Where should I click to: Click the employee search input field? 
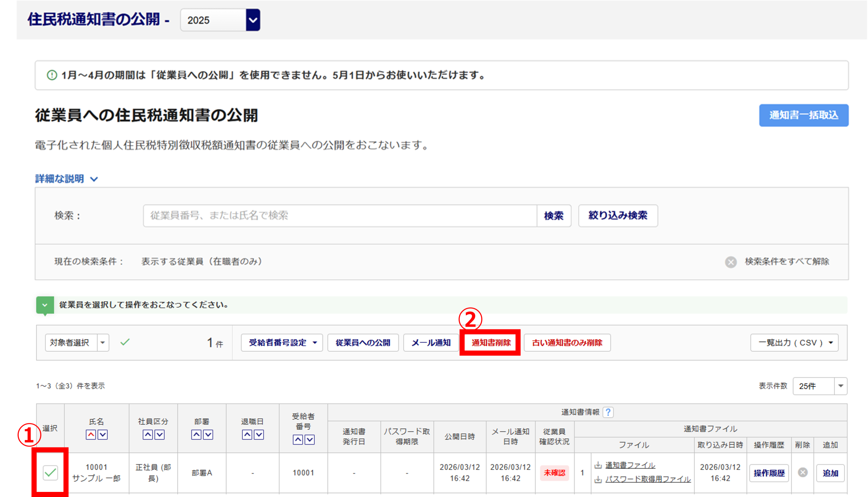pos(340,215)
